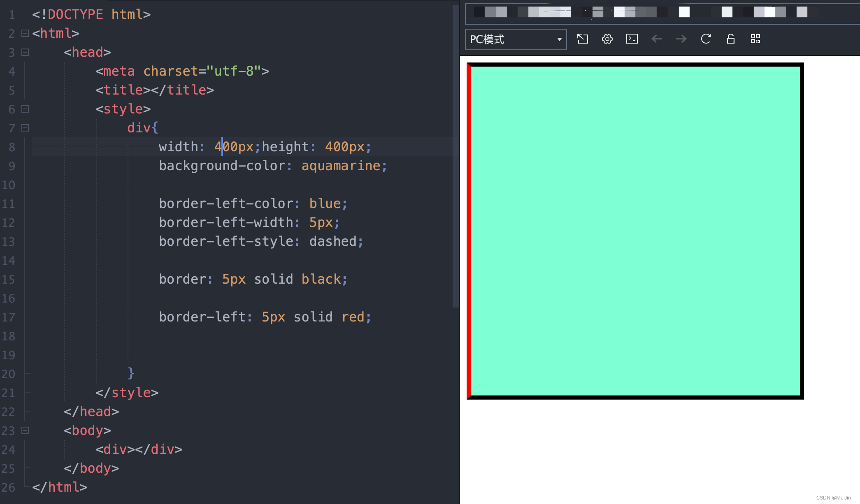Click closing '</html>' tag on line 26
Screen dimensions: 860x504
click(60, 487)
